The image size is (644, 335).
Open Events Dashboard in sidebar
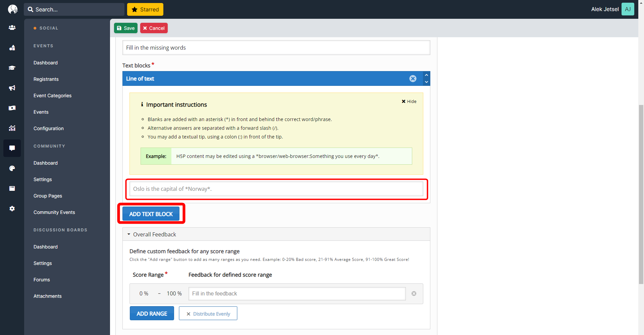pyautogui.click(x=46, y=63)
